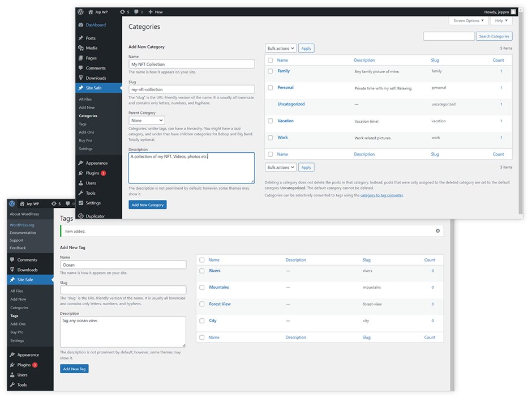The width and height of the screenshot is (532, 402).
Task: Open the Duplicator plugin in the sidebar
Action: click(95, 216)
